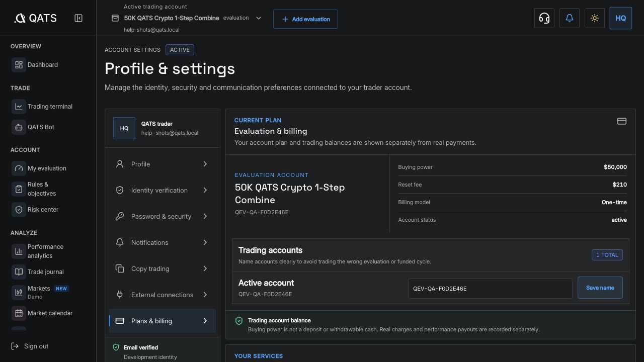
Task: Open Dashboard from sidebar
Action: [43, 65]
